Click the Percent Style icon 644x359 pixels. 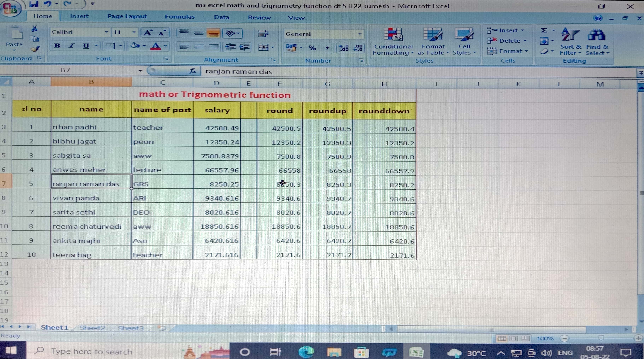coord(312,48)
